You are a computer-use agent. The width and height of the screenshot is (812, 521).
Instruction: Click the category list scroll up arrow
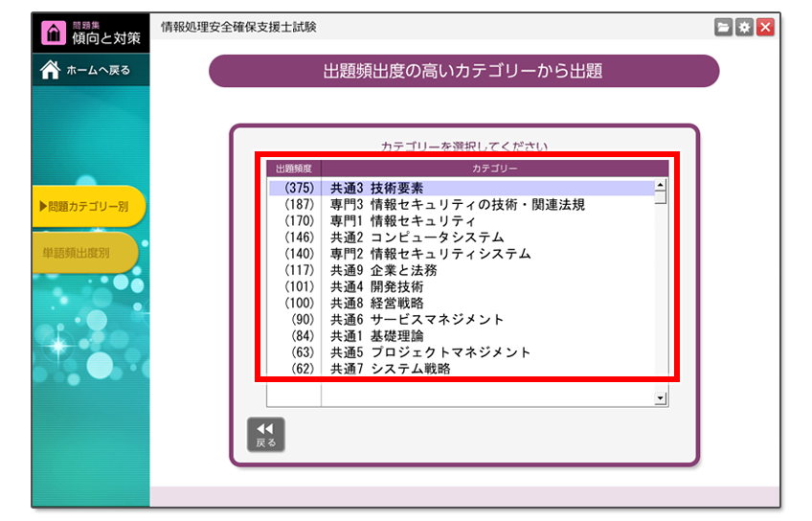(x=661, y=185)
